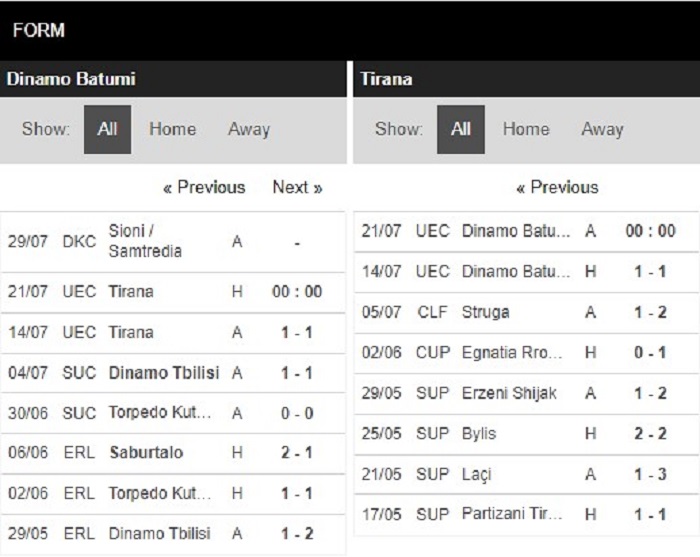Switch Dinamo Batumi form to Home
Image resolution: width=700 pixels, height=557 pixels.
(x=172, y=129)
